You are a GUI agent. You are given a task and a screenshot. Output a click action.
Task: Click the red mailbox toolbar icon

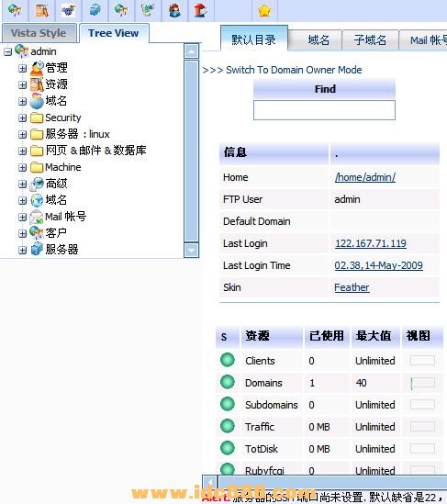coord(200,10)
